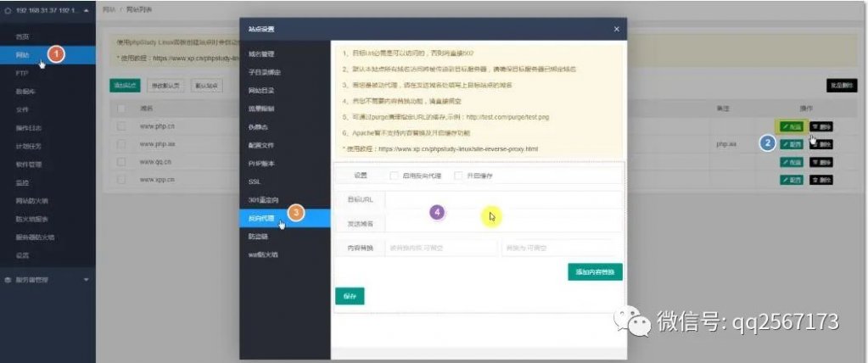The width and height of the screenshot is (868, 363).
Task: Focus the 发送域名 input field
Action: click(504, 224)
